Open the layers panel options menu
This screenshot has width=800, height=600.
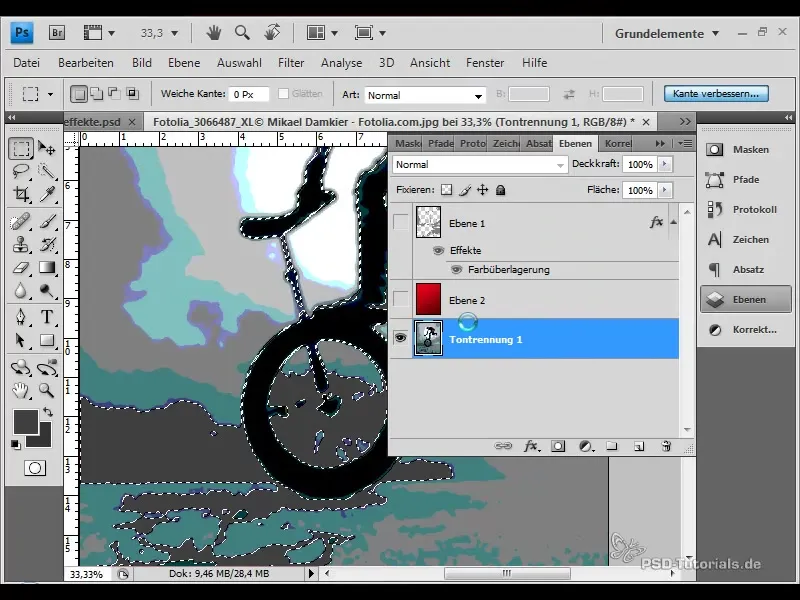(685, 143)
